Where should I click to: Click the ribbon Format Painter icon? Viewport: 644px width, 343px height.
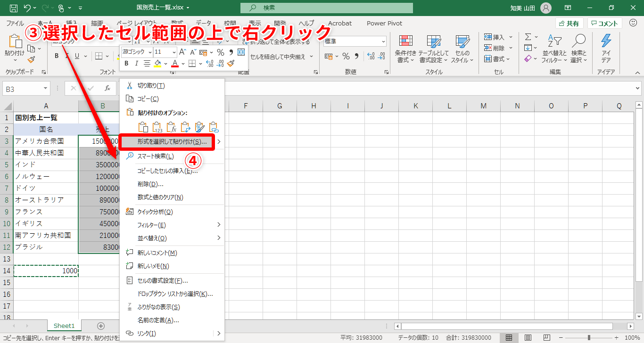[31, 60]
